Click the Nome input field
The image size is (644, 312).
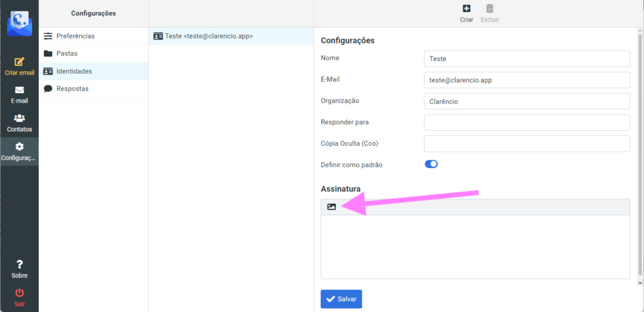(526, 58)
